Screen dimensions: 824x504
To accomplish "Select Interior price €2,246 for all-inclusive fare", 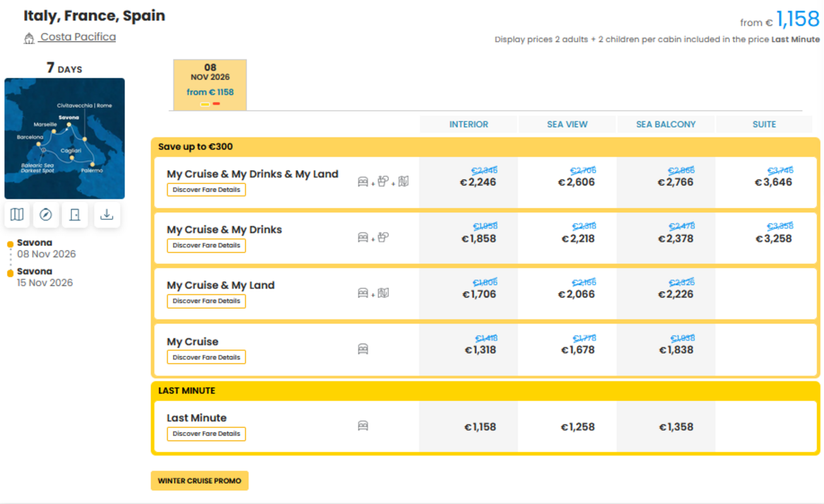I will pyautogui.click(x=478, y=182).
